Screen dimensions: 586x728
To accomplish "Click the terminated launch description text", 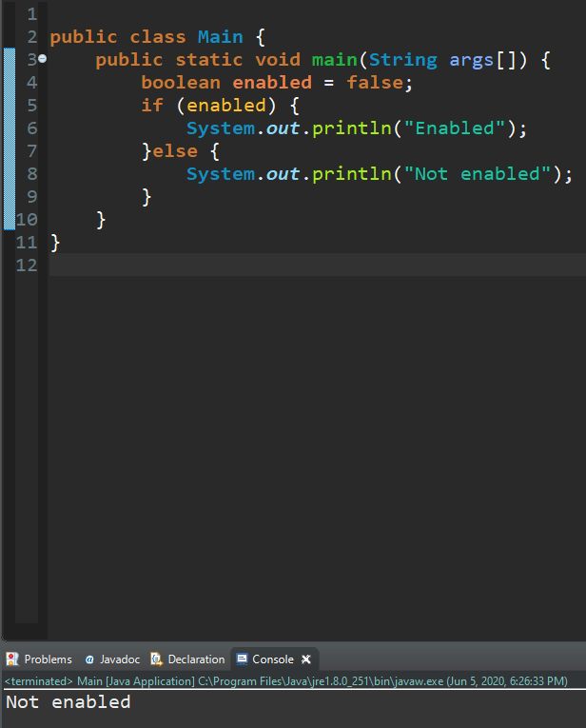I will pyautogui.click(x=285, y=680).
